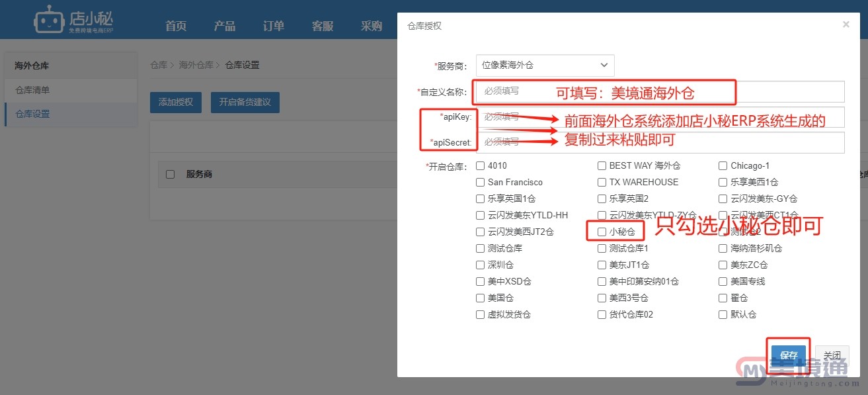Check the 货代仓库02 checkbox
Image resolution: width=868 pixels, height=395 pixels.
[x=602, y=314]
